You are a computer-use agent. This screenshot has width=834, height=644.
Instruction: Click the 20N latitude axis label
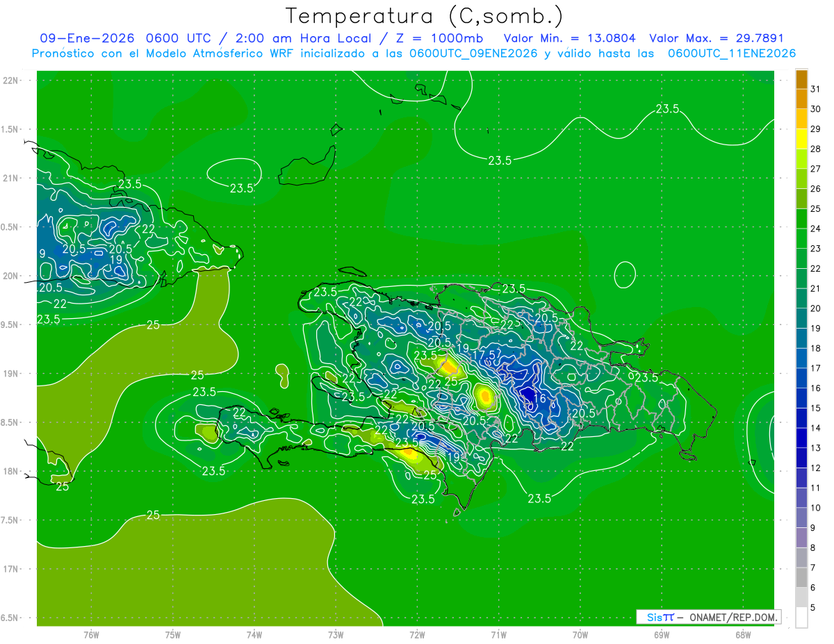coord(10,276)
